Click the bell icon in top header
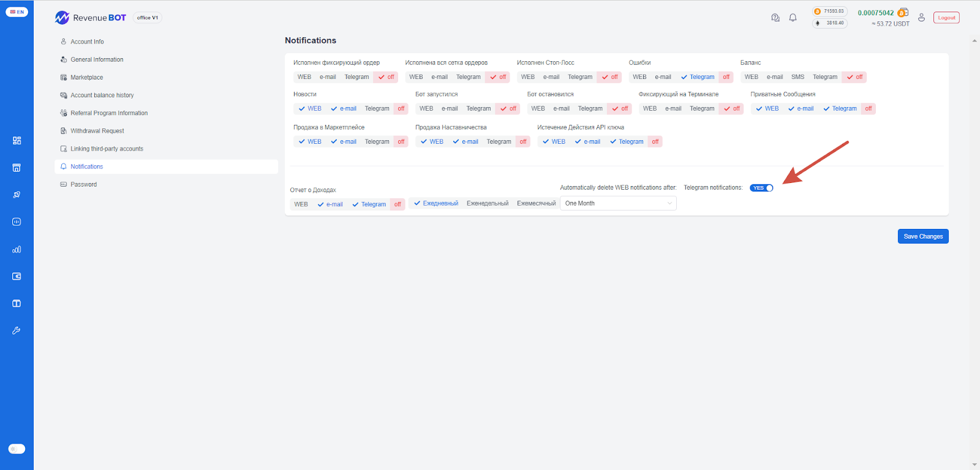This screenshot has width=980, height=470. (793, 18)
